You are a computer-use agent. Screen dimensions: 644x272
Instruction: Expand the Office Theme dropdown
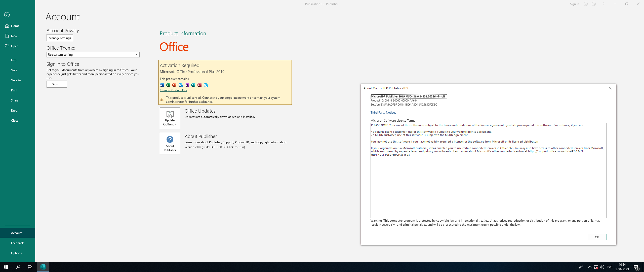[x=137, y=54]
